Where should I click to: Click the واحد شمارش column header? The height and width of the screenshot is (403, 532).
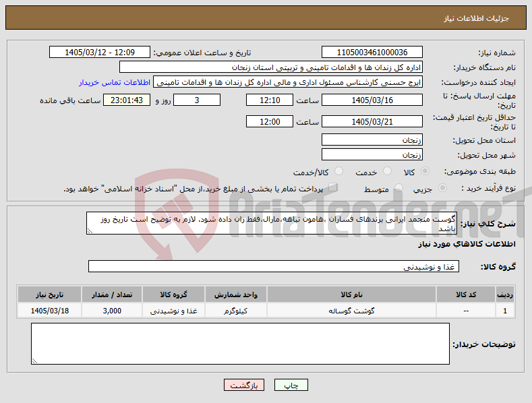(x=236, y=294)
